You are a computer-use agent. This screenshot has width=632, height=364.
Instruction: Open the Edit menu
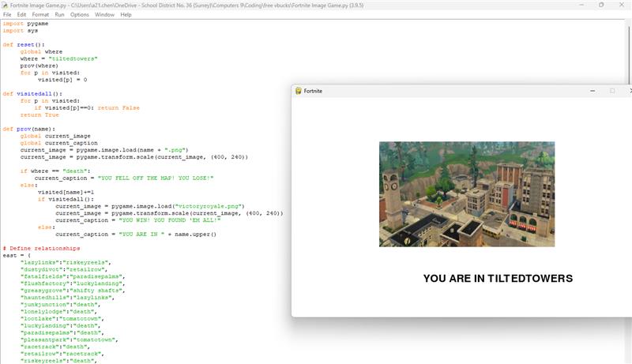coord(21,14)
